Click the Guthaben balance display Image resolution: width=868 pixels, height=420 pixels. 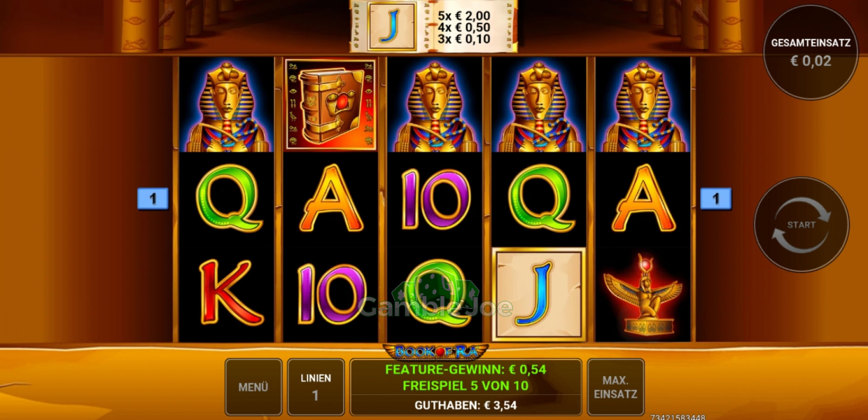466,405
